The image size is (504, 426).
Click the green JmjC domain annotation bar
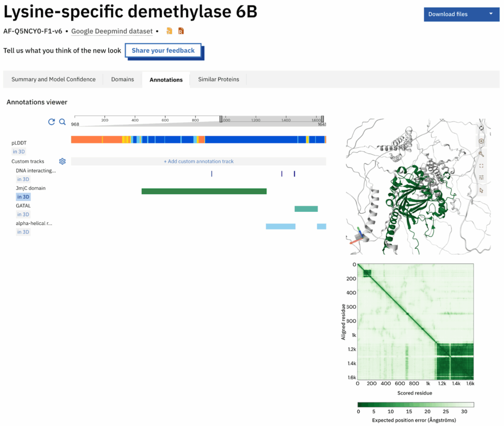coord(204,191)
